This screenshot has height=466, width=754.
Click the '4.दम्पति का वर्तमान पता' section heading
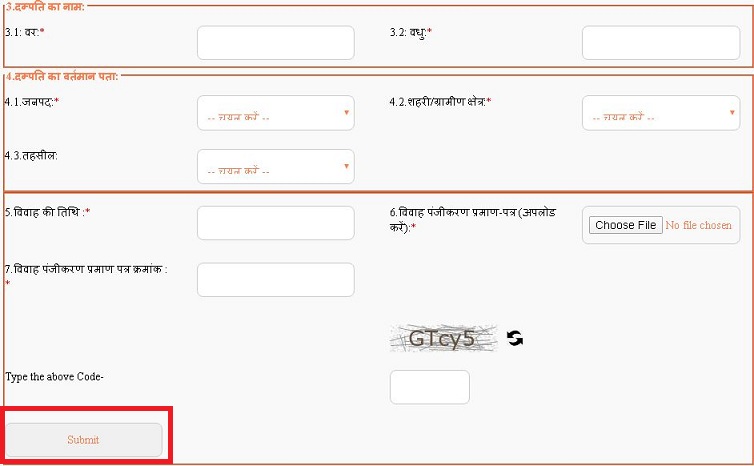click(x=62, y=76)
